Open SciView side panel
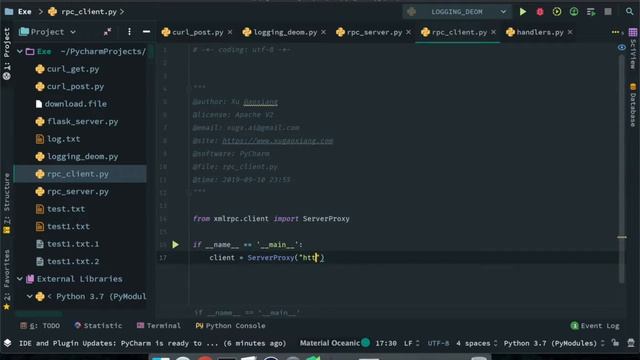Image resolution: width=640 pixels, height=360 pixels. (633, 49)
